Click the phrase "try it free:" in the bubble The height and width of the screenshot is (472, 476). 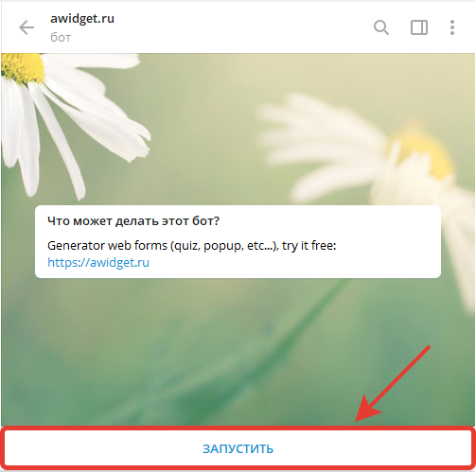(309, 245)
